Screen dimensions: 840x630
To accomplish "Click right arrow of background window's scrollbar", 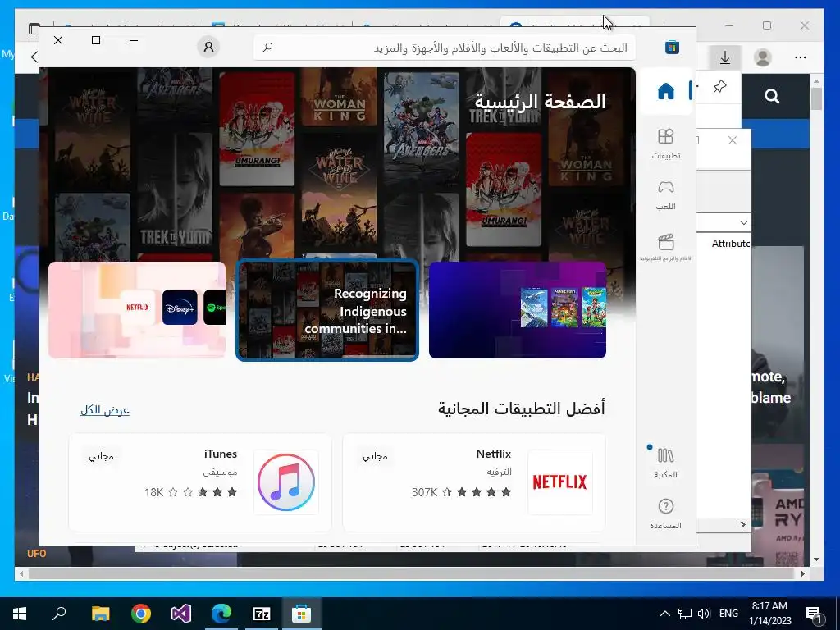I will (x=742, y=524).
